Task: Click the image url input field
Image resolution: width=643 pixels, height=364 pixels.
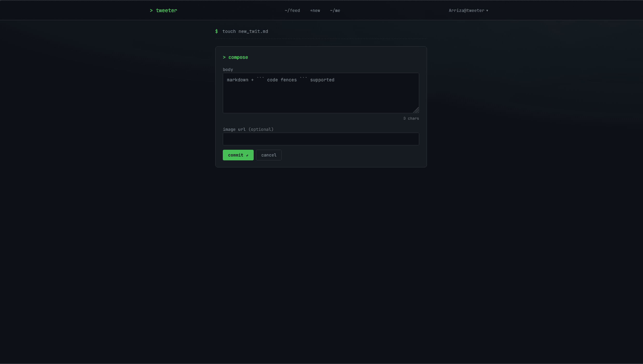Action: (321, 139)
